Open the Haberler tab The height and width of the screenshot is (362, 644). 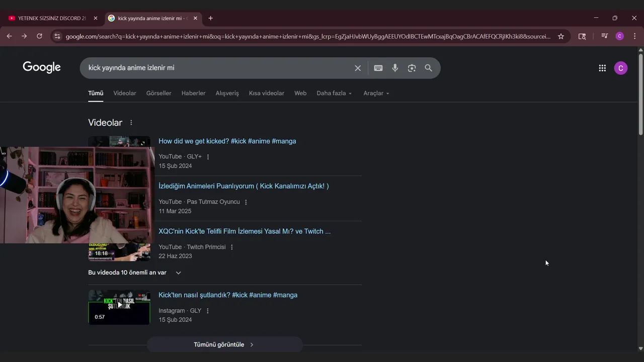point(193,93)
